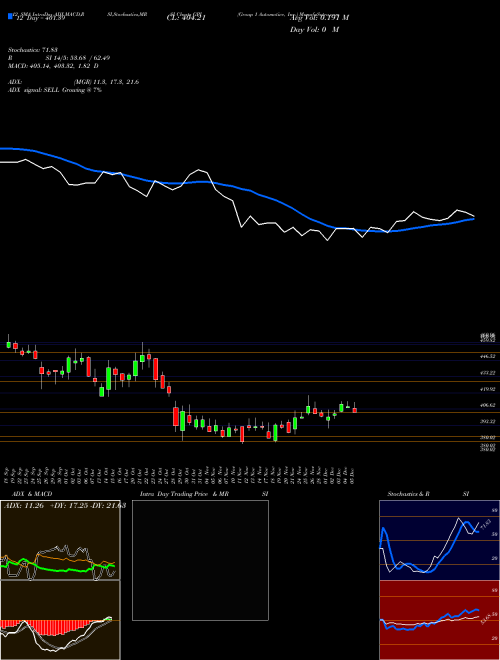Click the ADX (MGR) values line
This screenshot has height=660, width=500.
click(x=73, y=82)
